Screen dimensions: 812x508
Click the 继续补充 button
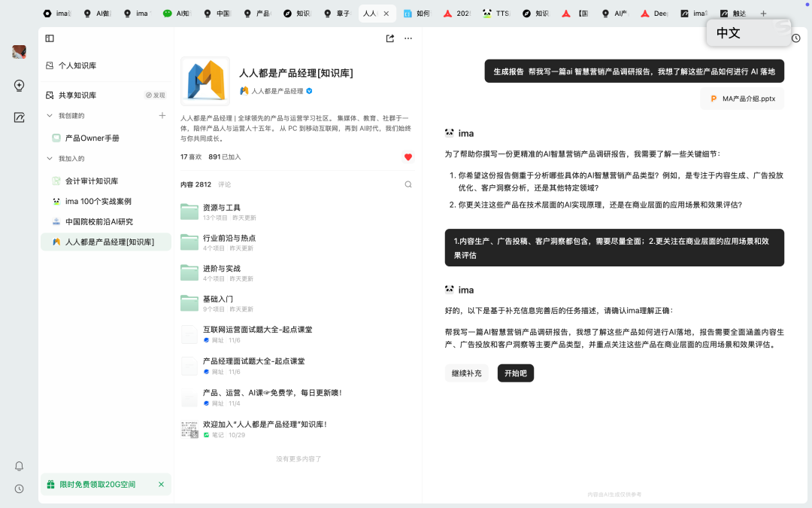click(x=466, y=373)
